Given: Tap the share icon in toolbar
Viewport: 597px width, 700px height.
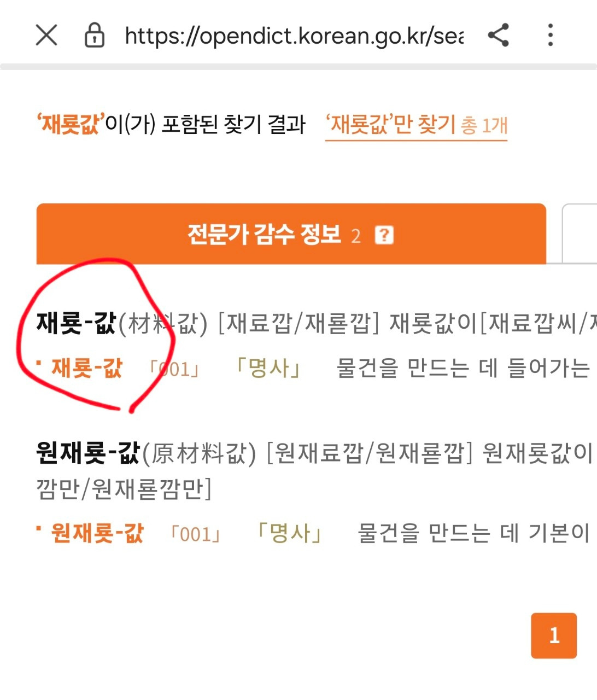Looking at the screenshot, I should [x=499, y=36].
